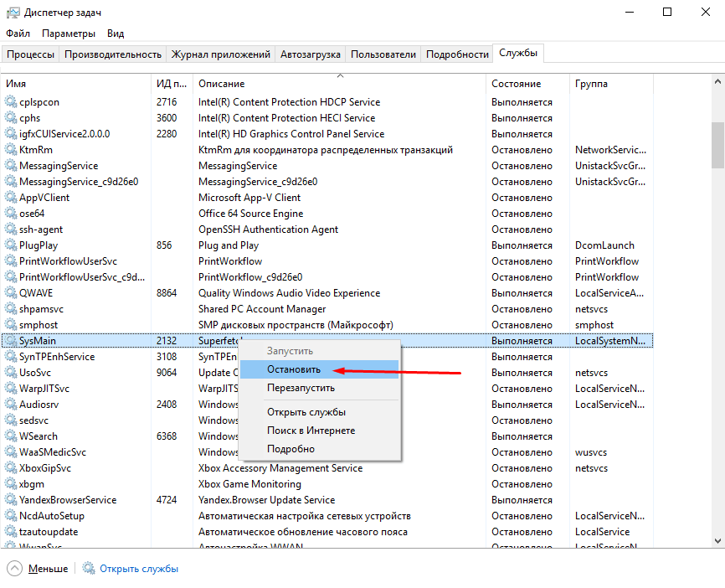725x588 pixels.
Task: Switch to the Производительность tab
Action: coord(113,54)
